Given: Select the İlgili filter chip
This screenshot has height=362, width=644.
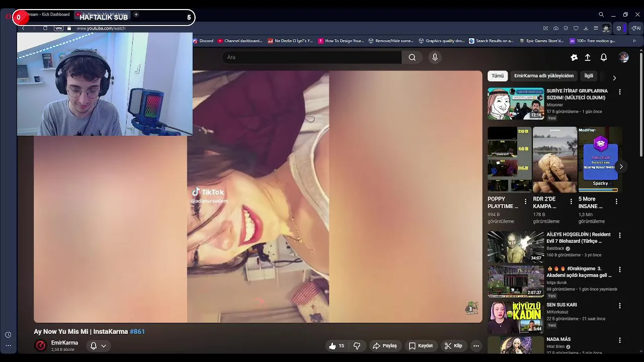Looking at the screenshot, I should pyautogui.click(x=589, y=76).
